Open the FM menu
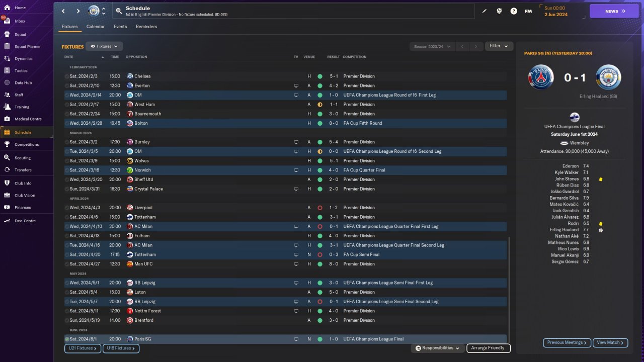This screenshot has width=644, height=362. (528, 11)
